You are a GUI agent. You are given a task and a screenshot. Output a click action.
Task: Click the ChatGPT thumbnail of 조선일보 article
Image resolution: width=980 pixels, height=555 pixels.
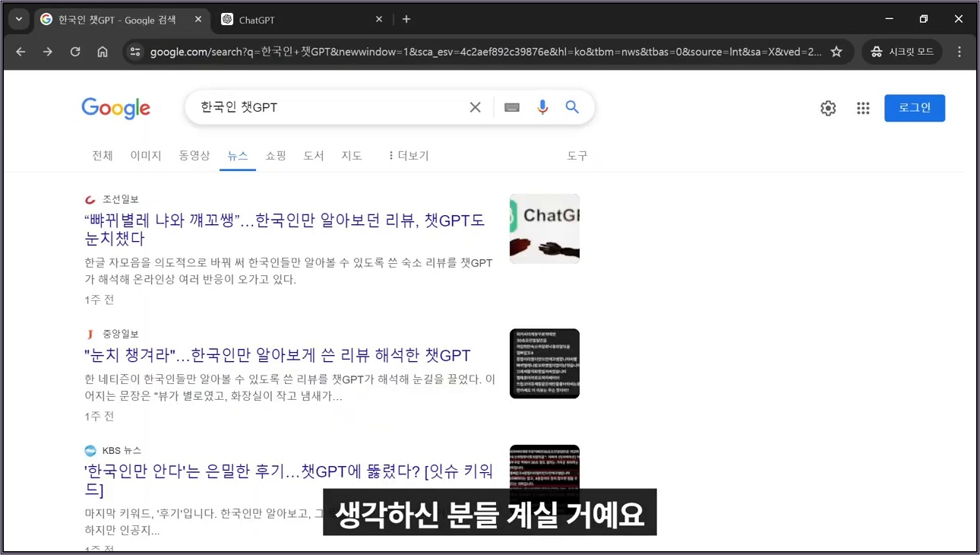pos(545,229)
